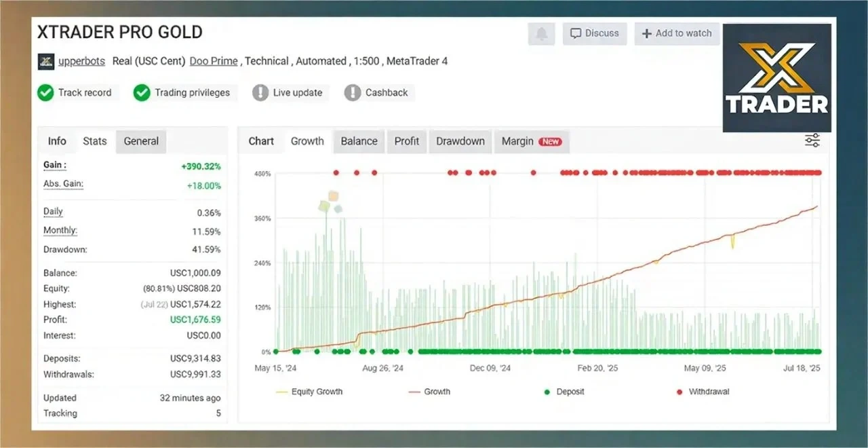This screenshot has height=448, width=868.
Task: Click the upperbots avatar icon
Action: (x=46, y=61)
